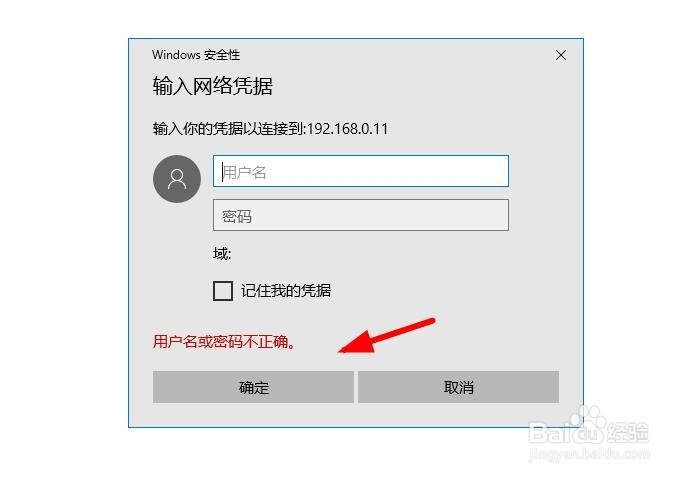Click the Windows 安全性 title text
690x478 pixels.
pyautogui.click(x=196, y=55)
